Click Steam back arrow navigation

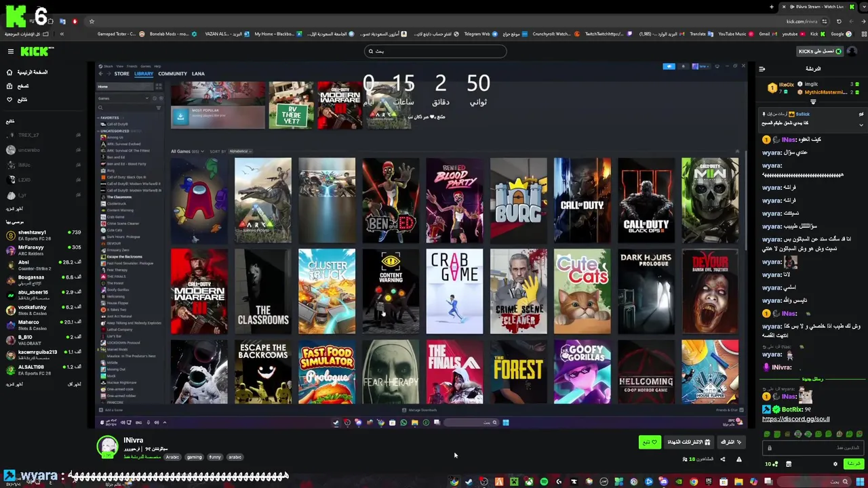100,74
